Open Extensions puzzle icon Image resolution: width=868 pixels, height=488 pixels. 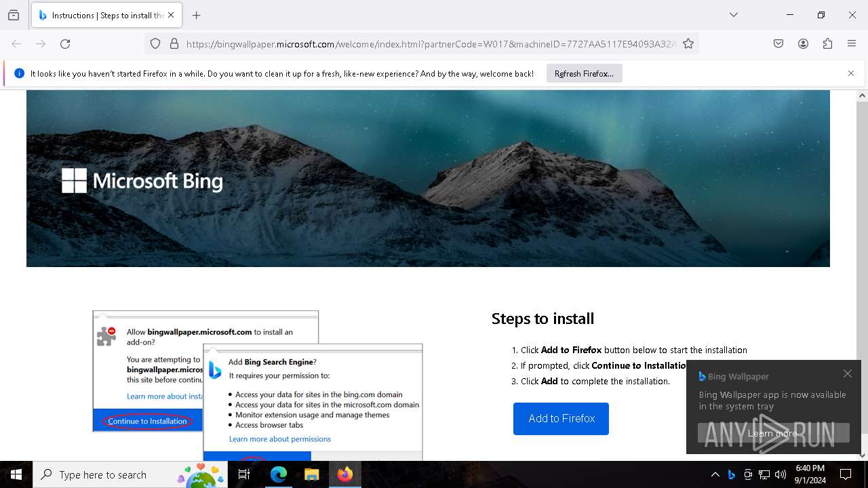click(827, 43)
